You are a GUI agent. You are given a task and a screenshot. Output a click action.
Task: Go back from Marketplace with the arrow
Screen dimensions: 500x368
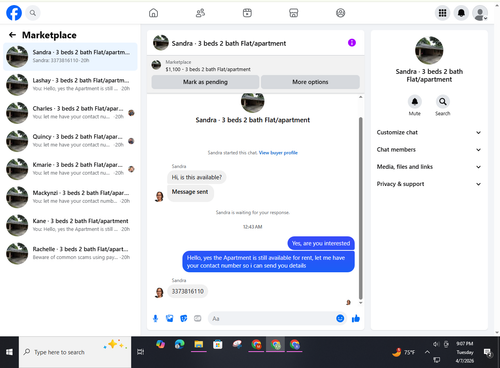tap(12, 35)
